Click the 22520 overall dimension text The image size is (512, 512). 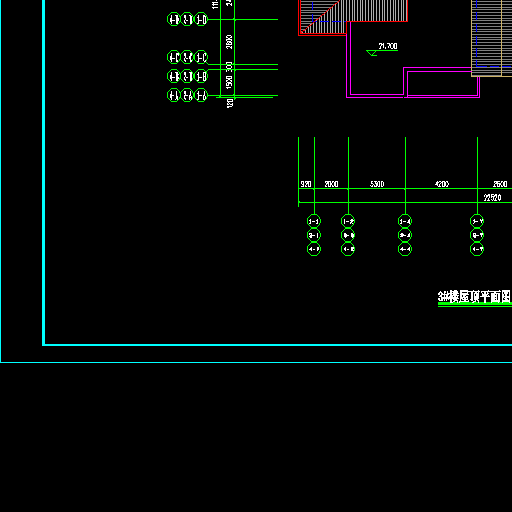tap(492, 198)
